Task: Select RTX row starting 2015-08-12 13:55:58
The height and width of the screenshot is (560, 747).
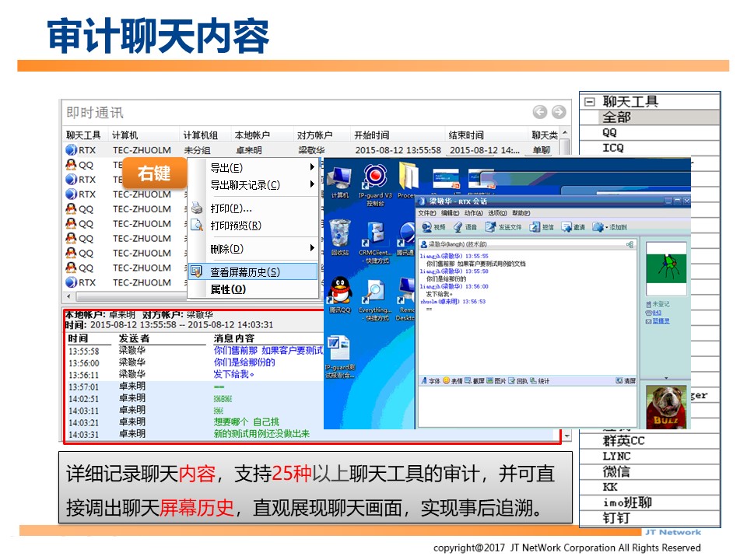Action: 311,150
